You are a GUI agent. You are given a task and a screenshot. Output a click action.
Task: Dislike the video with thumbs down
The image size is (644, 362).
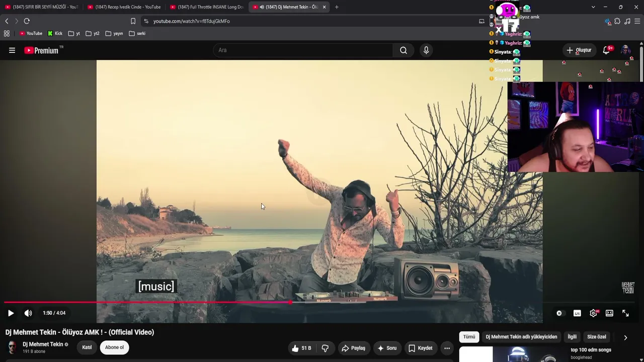325,348
